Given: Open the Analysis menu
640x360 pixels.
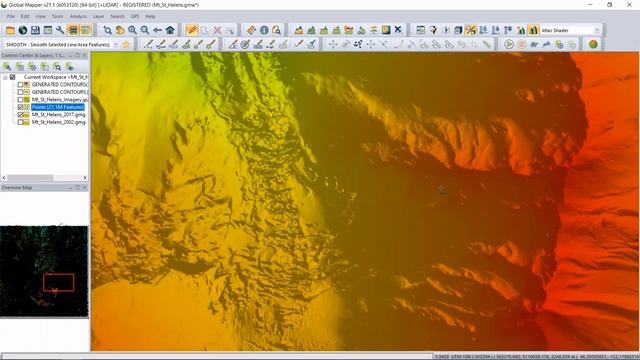Looking at the screenshot, I should click(78, 16).
